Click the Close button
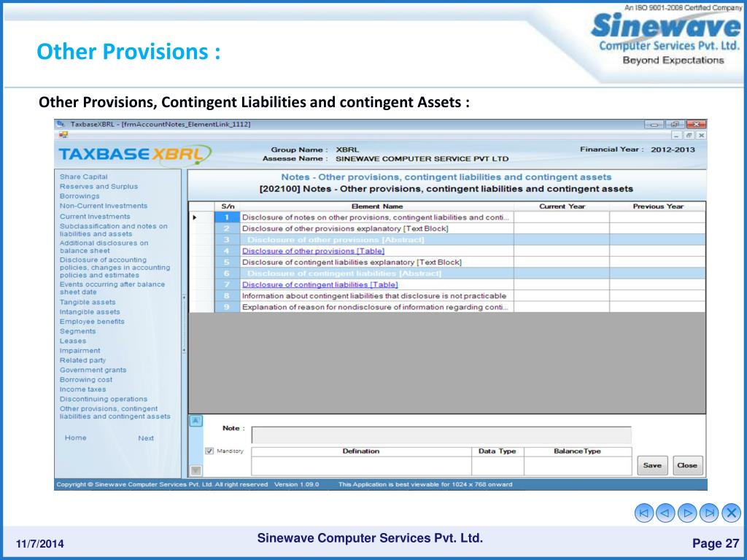The width and height of the screenshot is (747, 560). pos(687,465)
